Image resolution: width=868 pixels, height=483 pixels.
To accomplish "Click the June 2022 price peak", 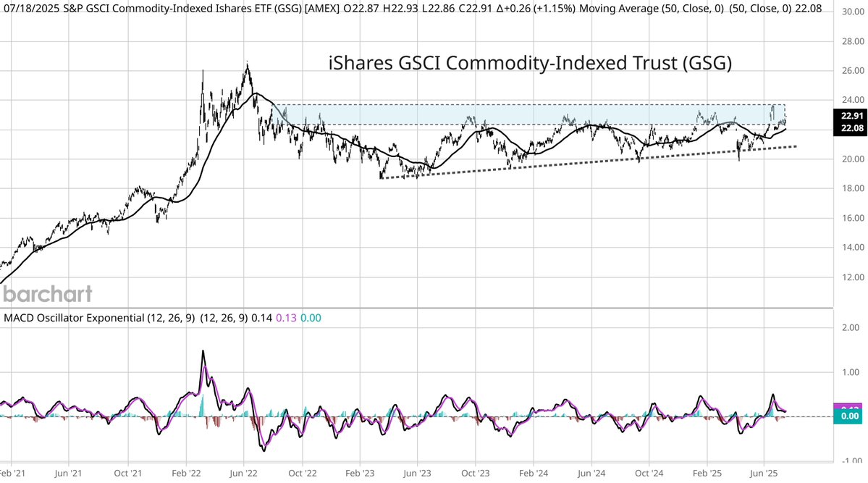I will click(x=247, y=65).
